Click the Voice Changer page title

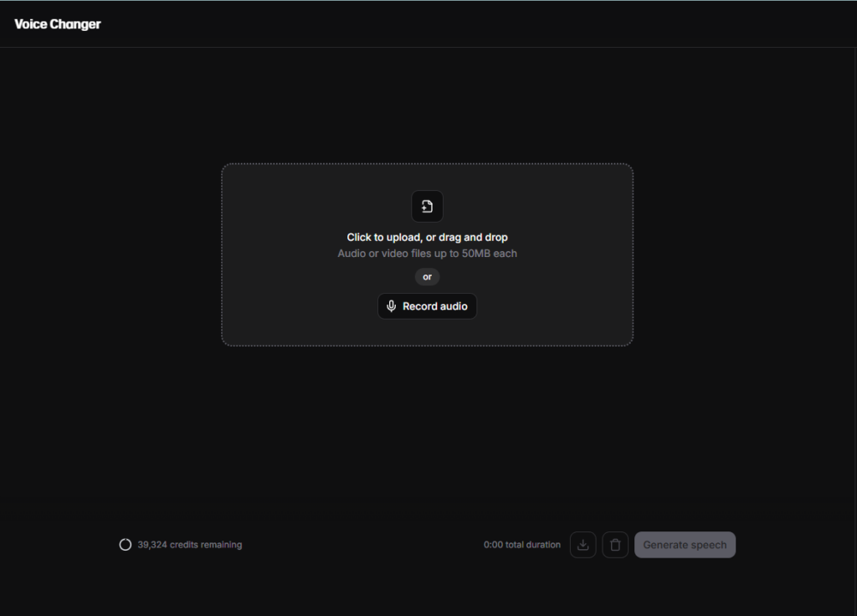click(x=58, y=24)
